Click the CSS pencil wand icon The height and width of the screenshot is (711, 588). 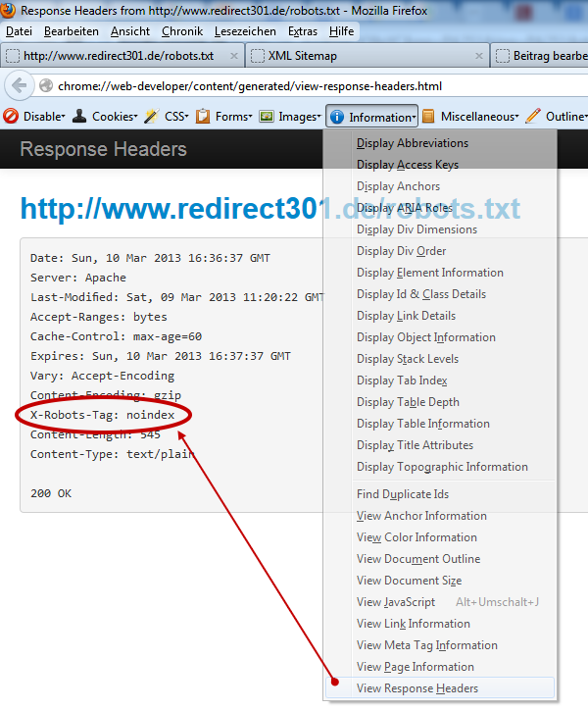click(151, 117)
